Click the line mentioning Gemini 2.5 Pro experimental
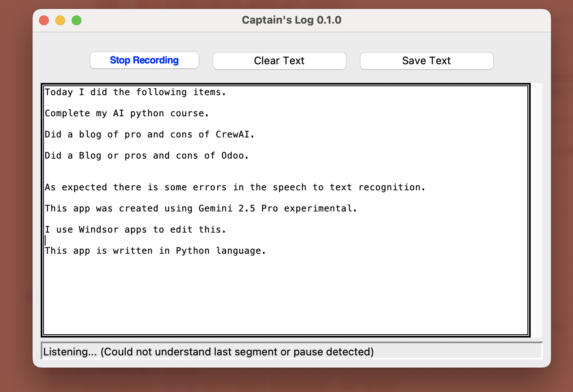The width and height of the screenshot is (573, 392). coord(201,209)
